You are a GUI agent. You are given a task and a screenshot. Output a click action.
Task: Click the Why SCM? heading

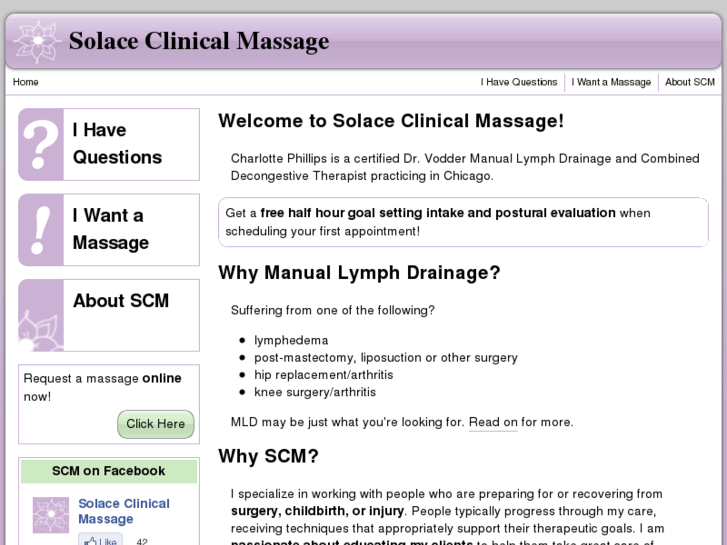268,456
